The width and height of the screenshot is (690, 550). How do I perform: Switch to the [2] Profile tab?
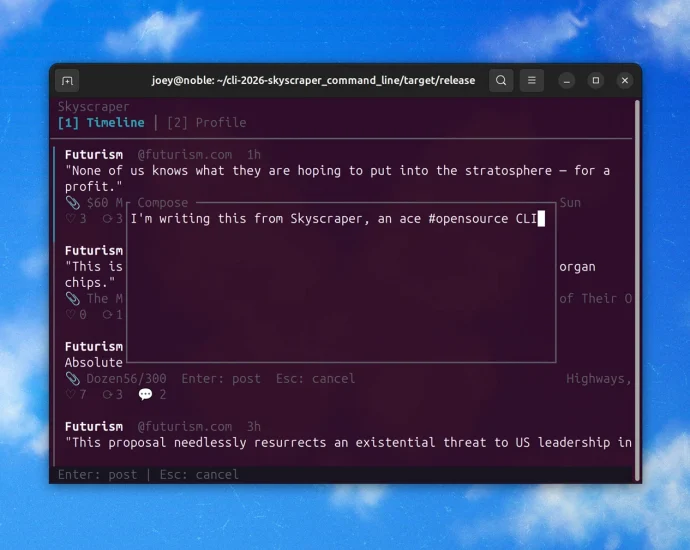(x=206, y=123)
